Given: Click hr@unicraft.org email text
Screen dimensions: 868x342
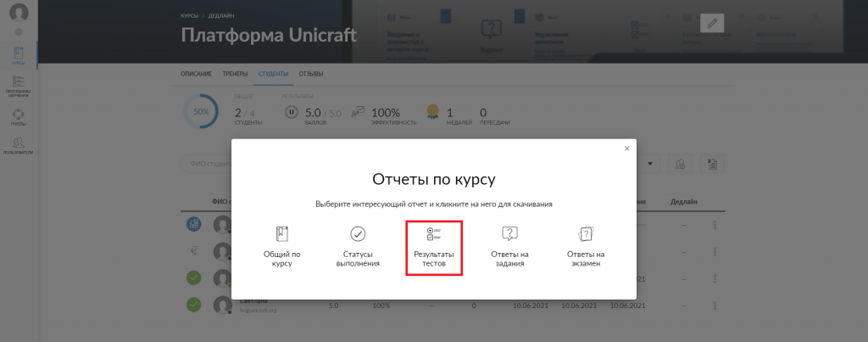Looking at the screenshot, I should [x=258, y=311].
